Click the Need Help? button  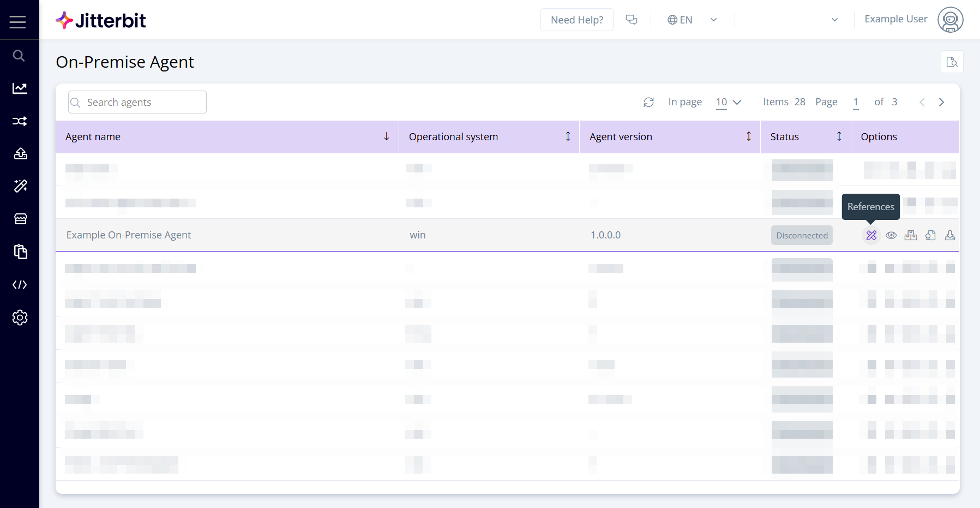coord(576,20)
